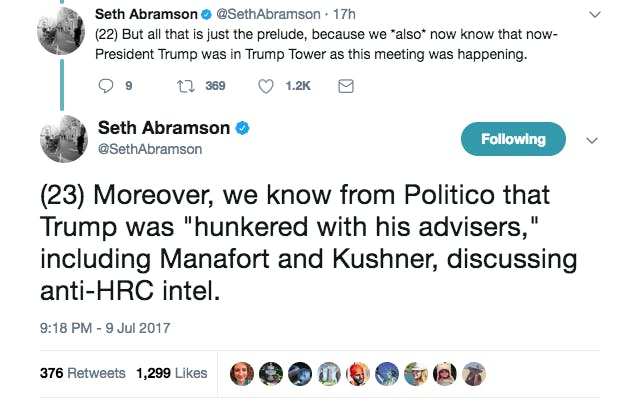Open the last liker's avatar in the row
Image resolution: width=640 pixels, height=399 pixels.
473,374
